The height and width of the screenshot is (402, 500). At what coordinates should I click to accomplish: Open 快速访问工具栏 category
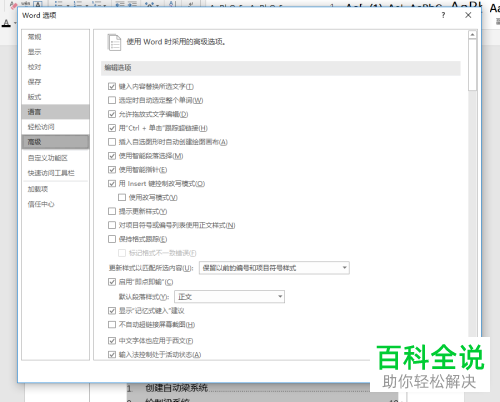click(x=56, y=173)
